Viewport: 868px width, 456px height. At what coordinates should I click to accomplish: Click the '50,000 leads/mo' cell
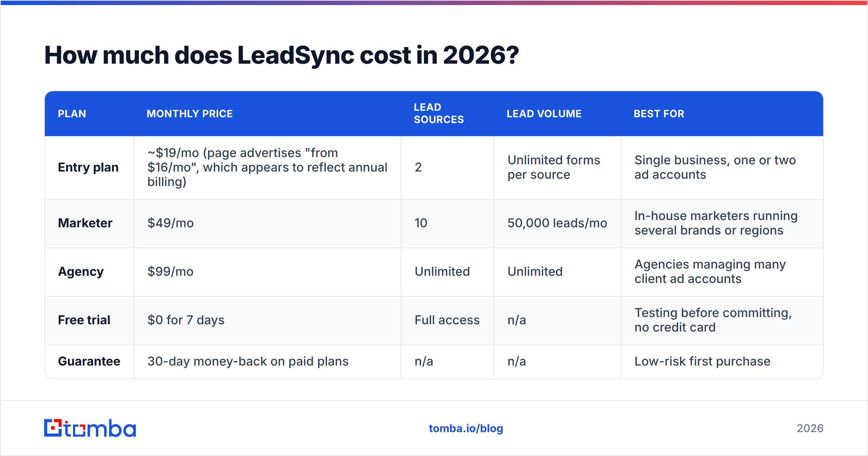coord(557,223)
